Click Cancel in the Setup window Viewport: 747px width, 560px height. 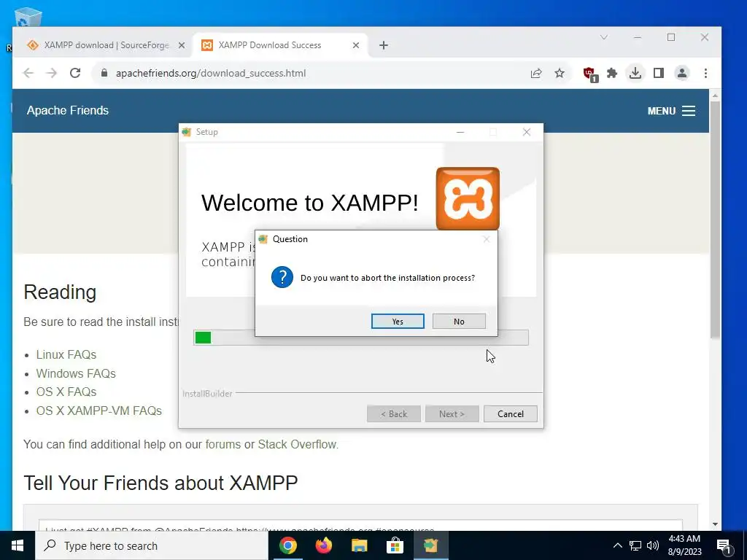510,414
